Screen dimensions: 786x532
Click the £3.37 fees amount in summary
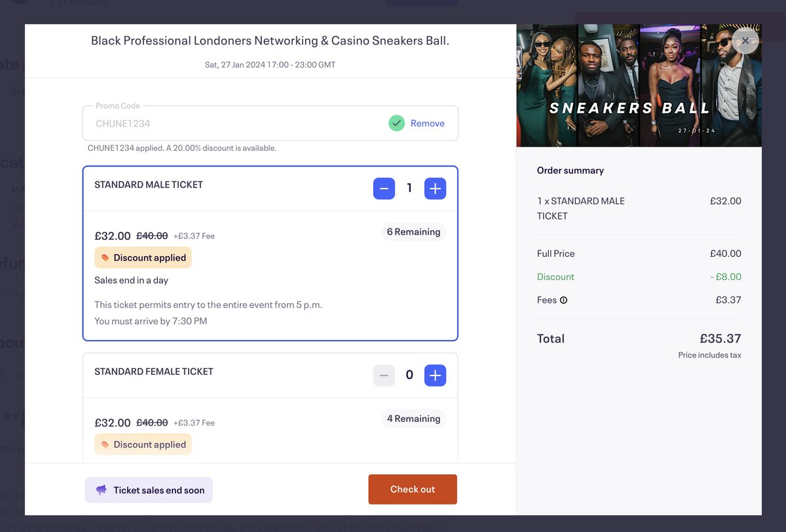coord(728,300)
